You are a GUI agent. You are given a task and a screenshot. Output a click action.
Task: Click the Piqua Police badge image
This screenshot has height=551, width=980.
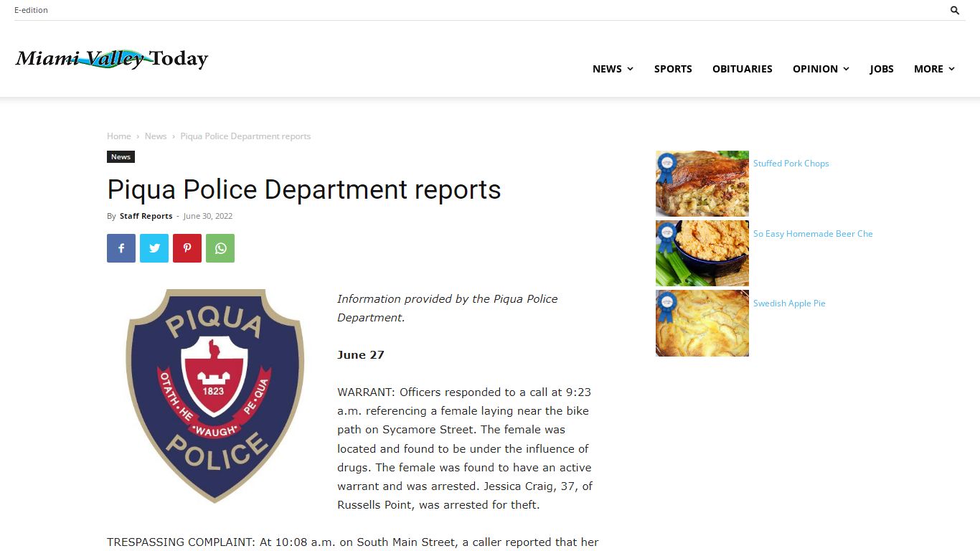point(215,396)
